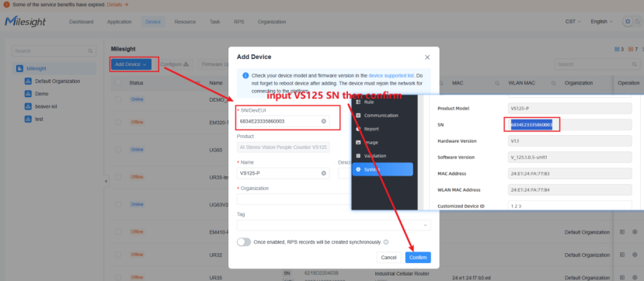Collapse the left sidebar panel
Image resolution: width=644 pixels, height=281 pixels.
pos(106,181)
